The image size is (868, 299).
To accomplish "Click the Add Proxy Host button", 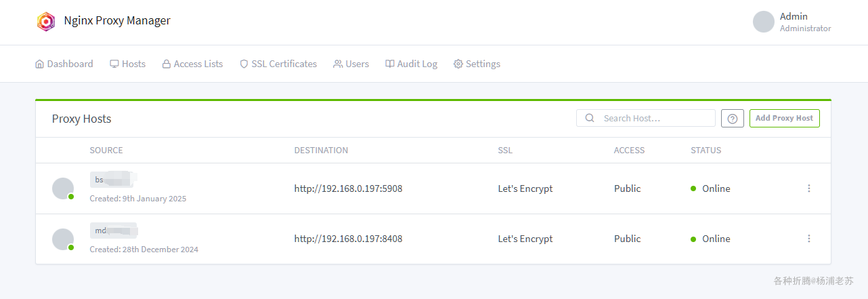I will 784,118.
